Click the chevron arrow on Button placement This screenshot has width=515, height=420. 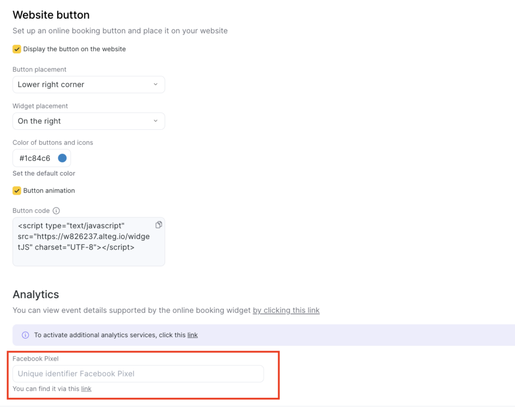155,85
